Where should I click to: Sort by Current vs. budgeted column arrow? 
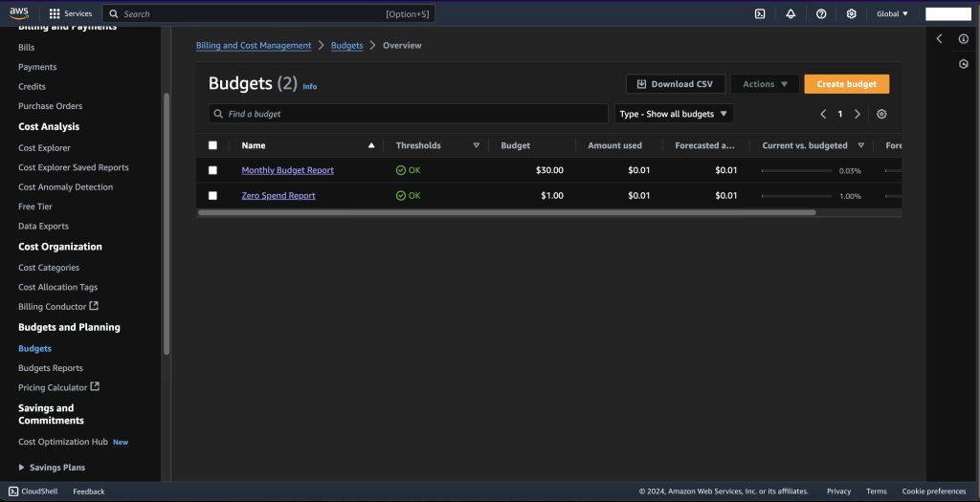point(860,145)
